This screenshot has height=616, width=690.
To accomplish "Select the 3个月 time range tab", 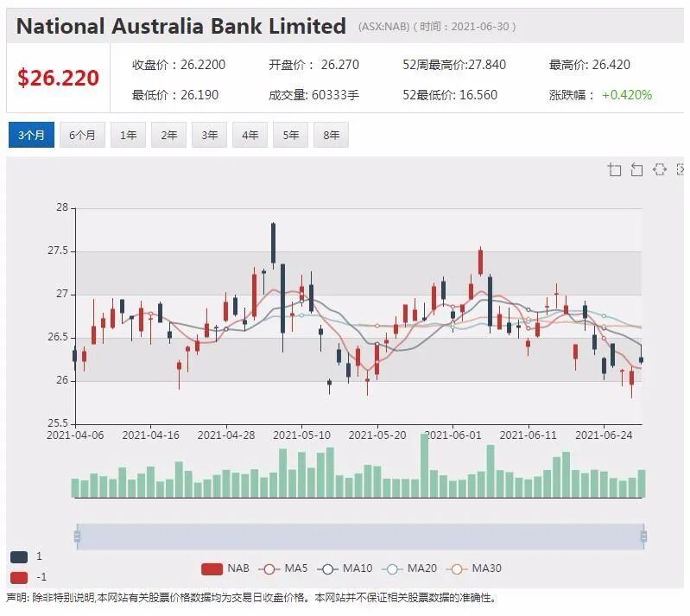I will (x=31, y=135).
